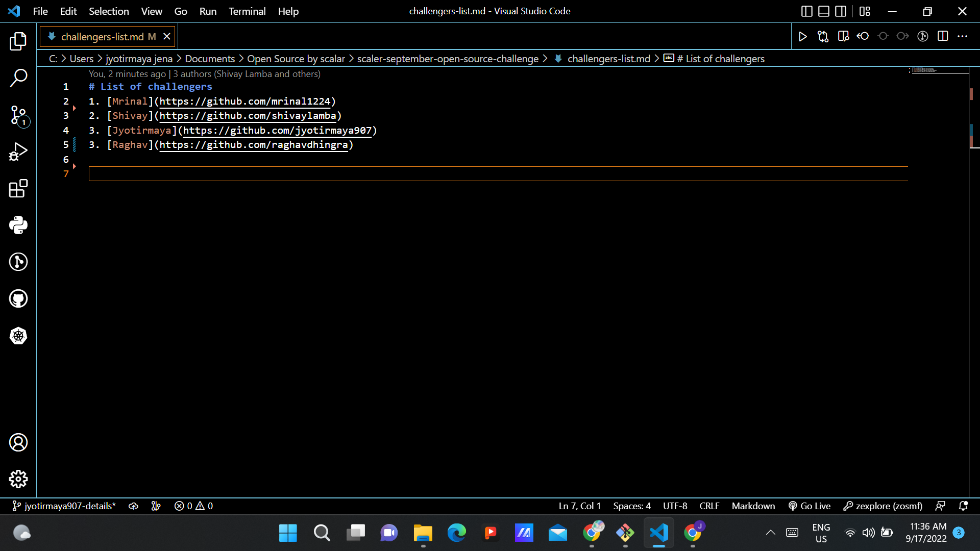This screenshot has height=551, width=980.
Task: Toggle GitLens file blame icon in toolbar
Action: click(x=923, y=36)
